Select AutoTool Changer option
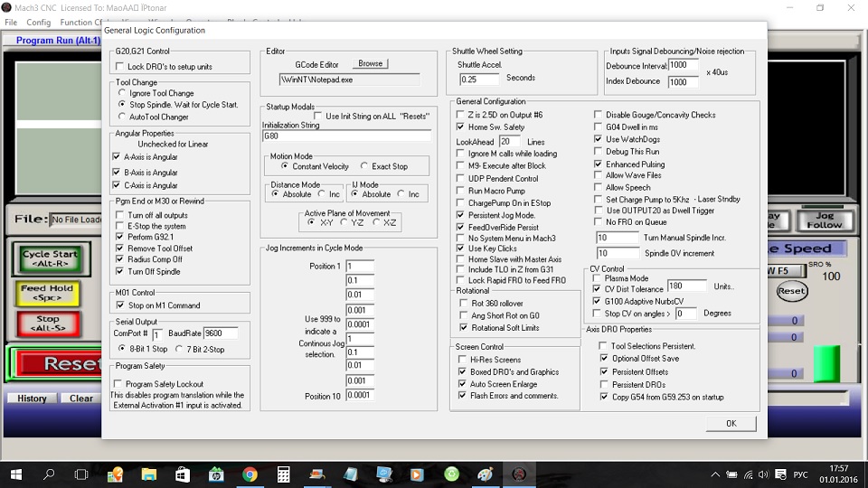Image resolution: width=868 pixels, height=488 pixels. pyautogui.click(x=122, y=117)
